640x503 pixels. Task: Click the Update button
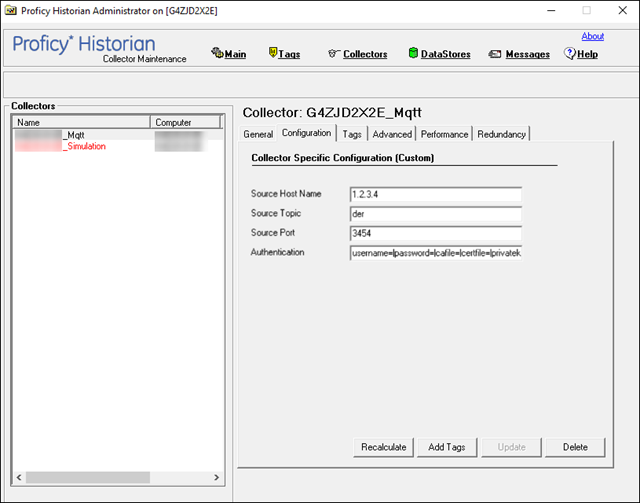coord(511,447)
